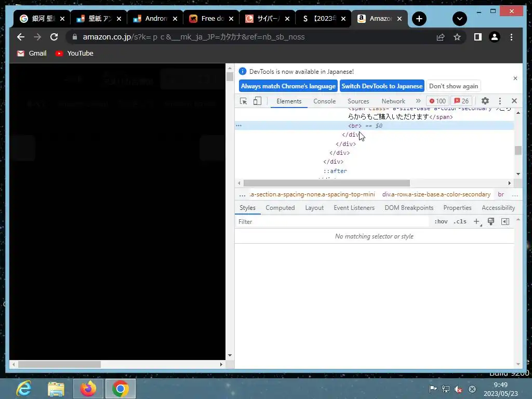This screenshot has height=399, width=532.
Task: Close the Amazon tab
Action: pos(400,19)
